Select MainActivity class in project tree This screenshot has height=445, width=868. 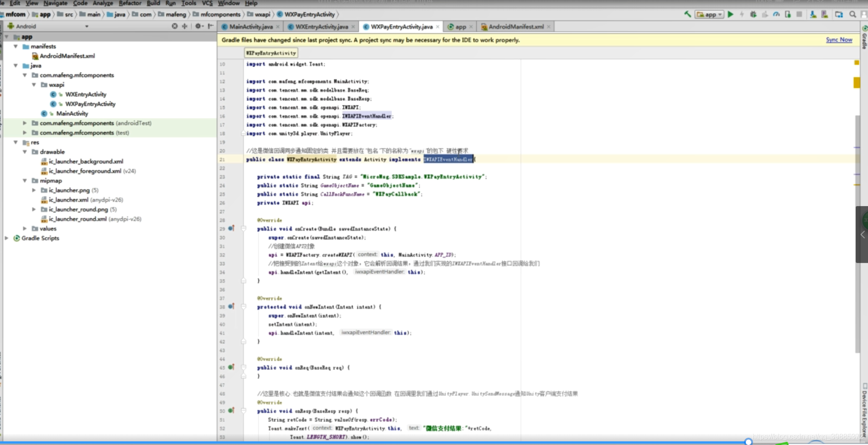tap(72, 114)
